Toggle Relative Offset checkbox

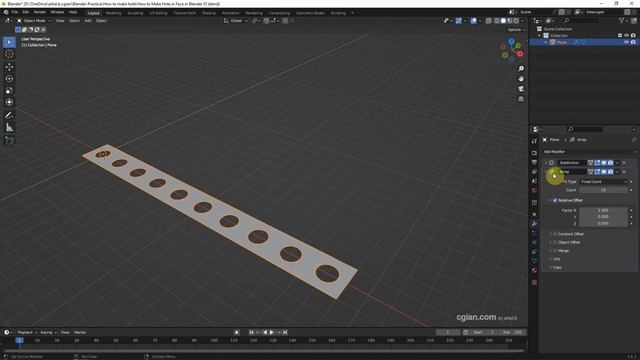tap(555, 200)
